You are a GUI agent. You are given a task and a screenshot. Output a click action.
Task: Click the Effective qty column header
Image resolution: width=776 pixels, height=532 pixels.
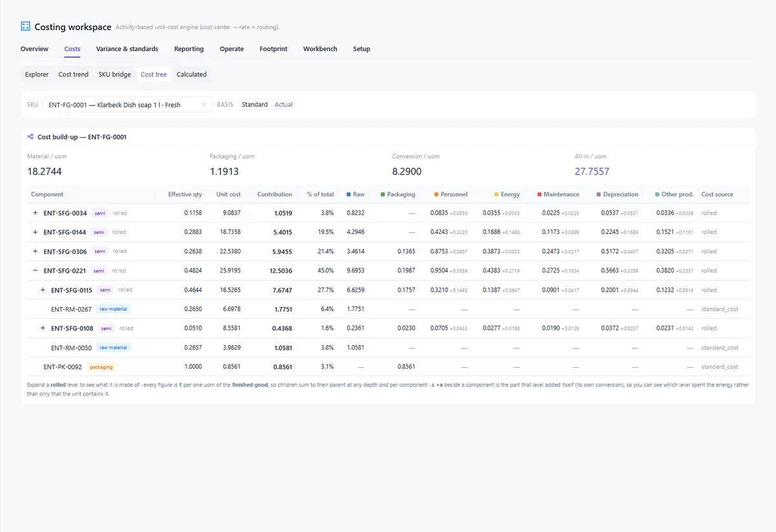coord(185,194)
